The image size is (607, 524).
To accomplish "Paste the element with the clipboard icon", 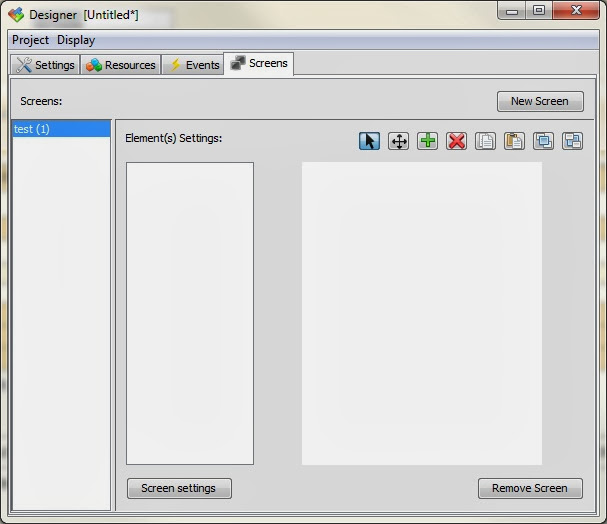I will [x=514, y=141].
